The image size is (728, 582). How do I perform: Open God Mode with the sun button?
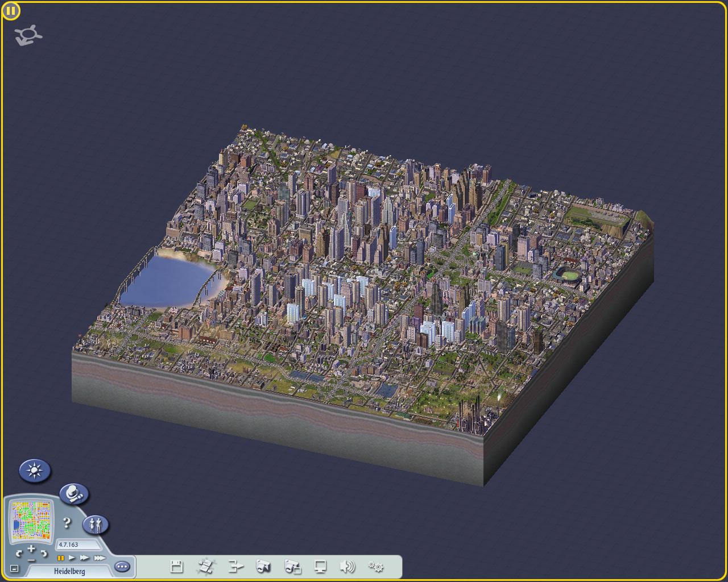pyautogui.click(x=35, y=471)
